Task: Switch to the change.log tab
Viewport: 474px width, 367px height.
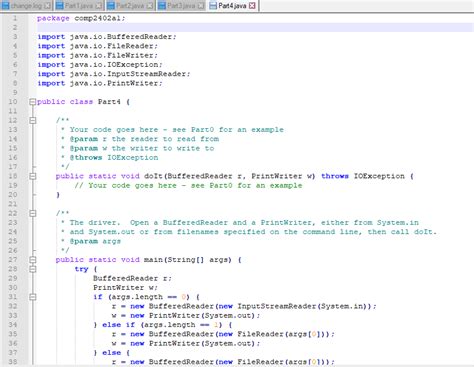Action: (26, 6)
